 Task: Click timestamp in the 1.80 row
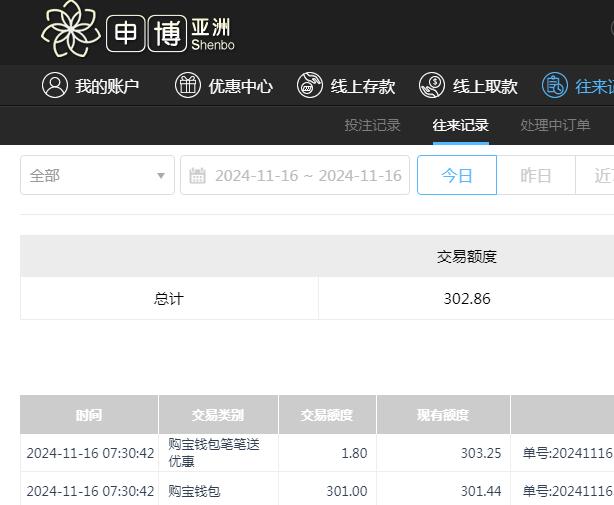click(x=90, y=453)
